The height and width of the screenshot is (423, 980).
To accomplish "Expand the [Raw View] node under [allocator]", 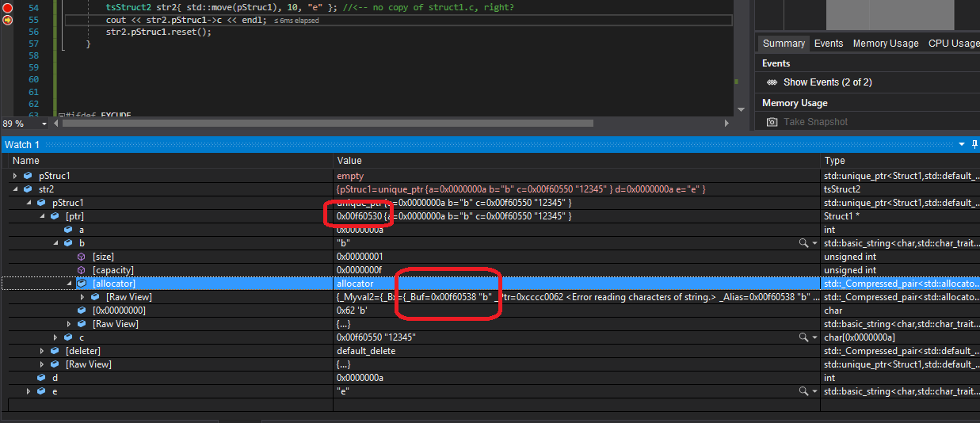I will [x=84, y=297].
